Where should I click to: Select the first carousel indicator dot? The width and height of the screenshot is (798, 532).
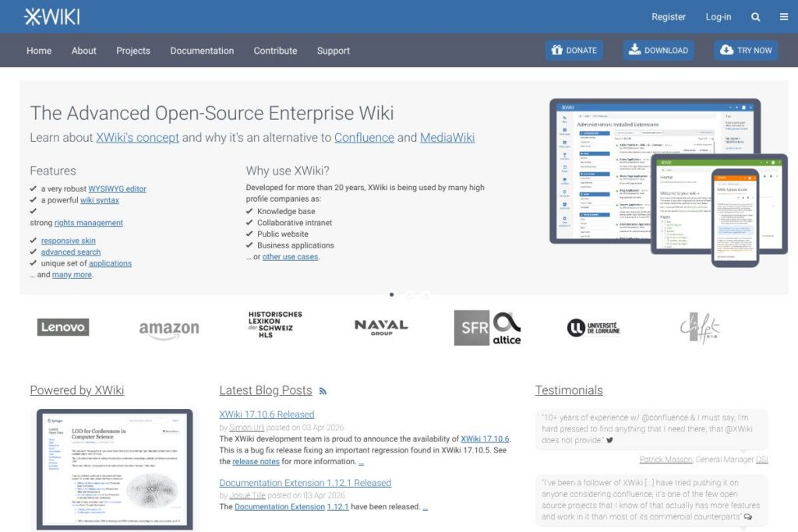[391, 294]
